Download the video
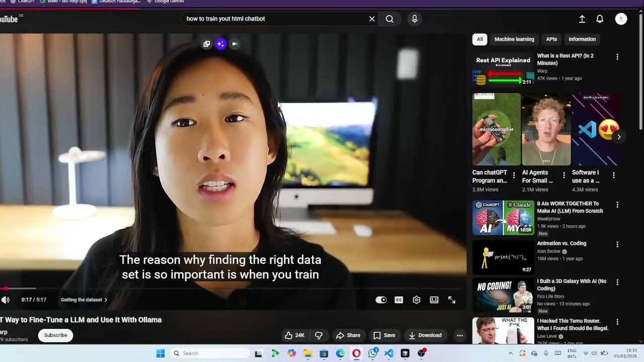This screenshot has height=362, width=644. point(425,335)
